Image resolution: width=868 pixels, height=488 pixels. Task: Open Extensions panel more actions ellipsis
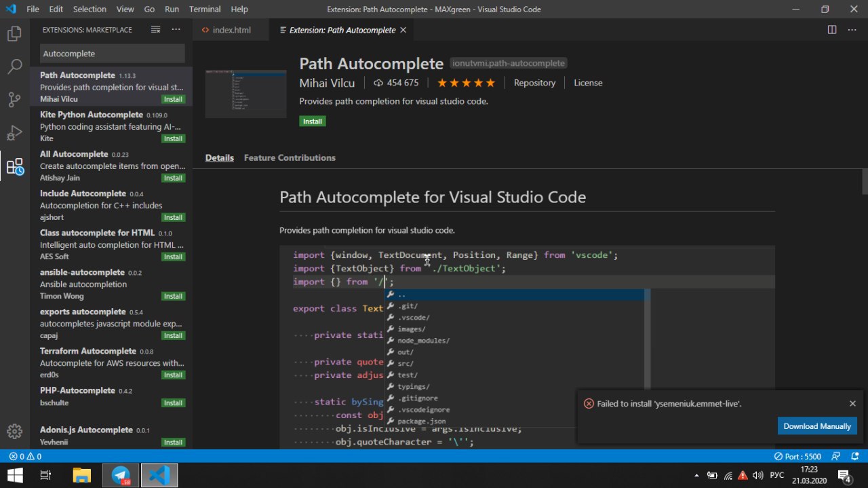click(176, 30)
